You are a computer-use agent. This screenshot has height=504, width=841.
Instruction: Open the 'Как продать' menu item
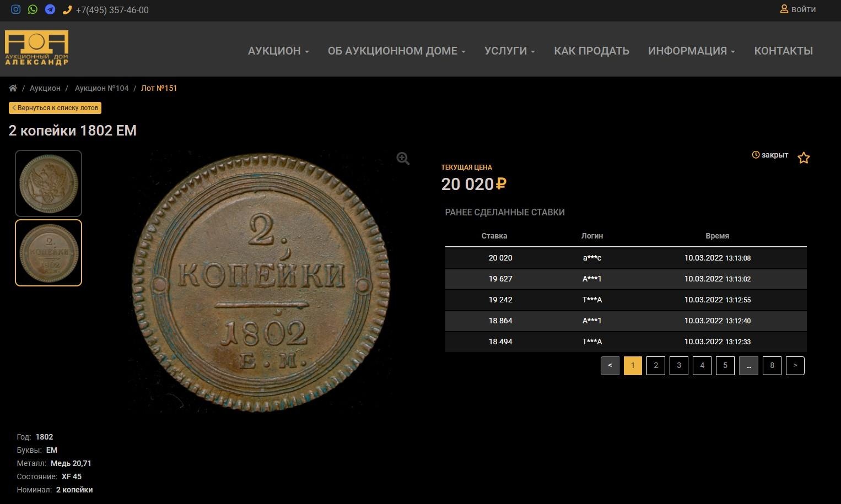591,51
